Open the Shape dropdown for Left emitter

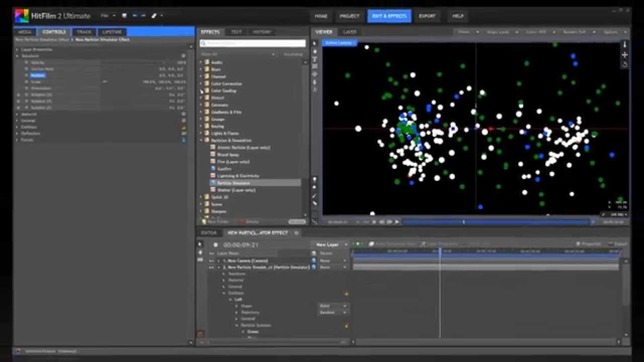pyautogui.click(x=333, y=306)
